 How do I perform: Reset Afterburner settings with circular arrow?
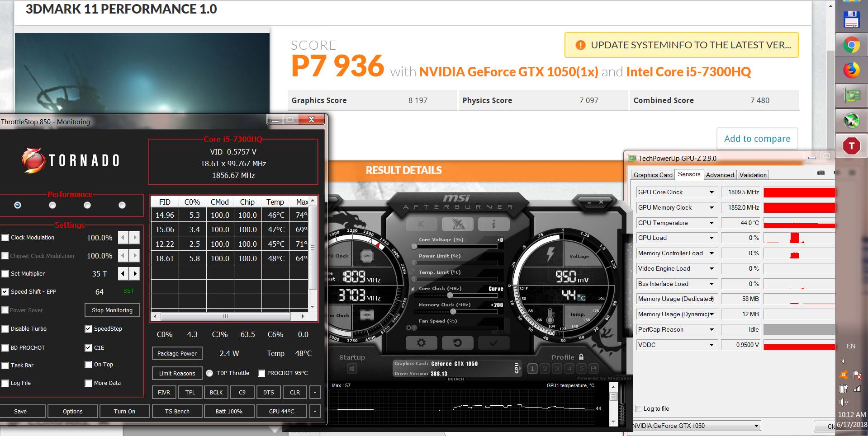[457, 343]
